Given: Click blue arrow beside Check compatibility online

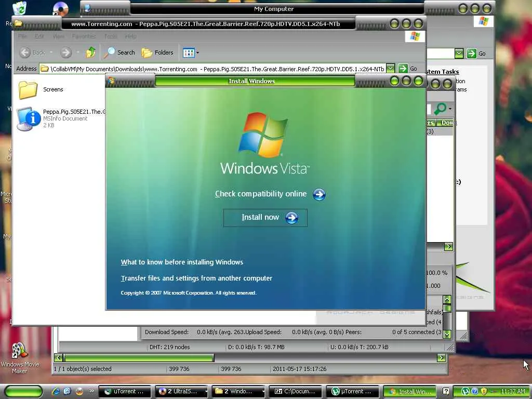Looking at the screenshot, I should 319,194.
